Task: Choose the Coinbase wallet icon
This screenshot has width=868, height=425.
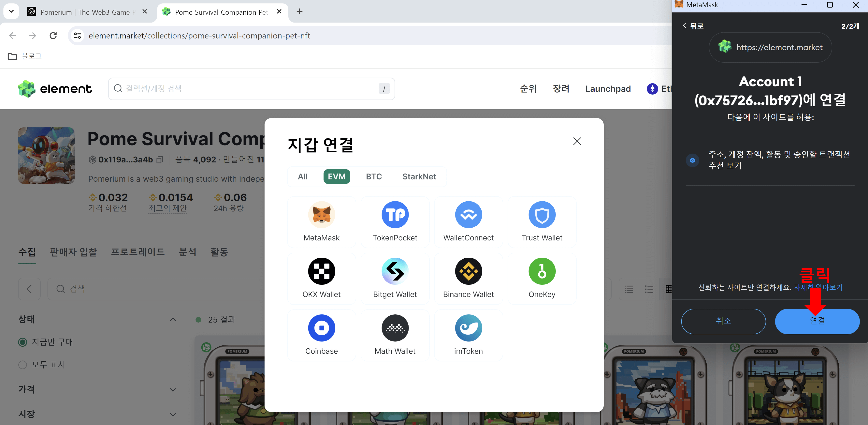Action: 322,327
